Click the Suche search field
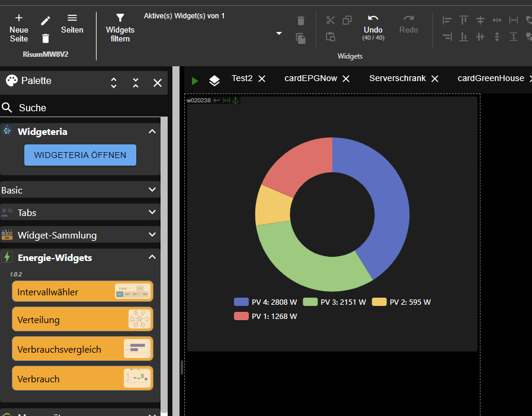 tap(83, 108)
